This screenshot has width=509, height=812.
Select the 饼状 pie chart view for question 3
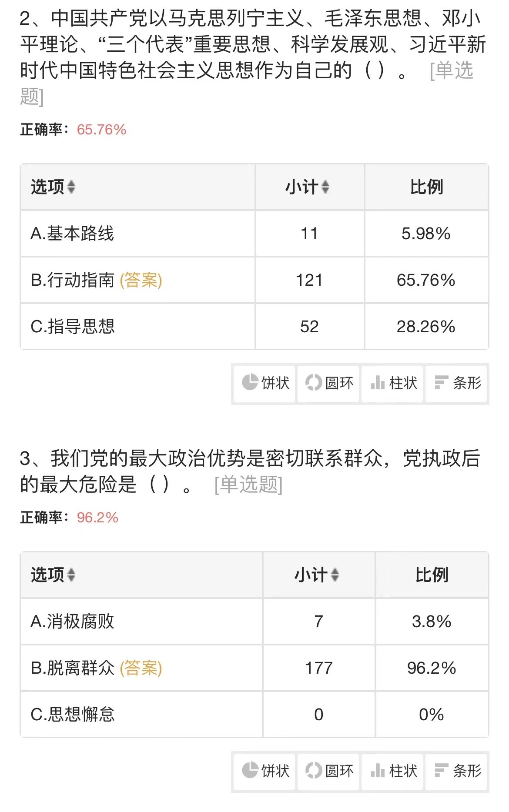[x=263, y=771]
